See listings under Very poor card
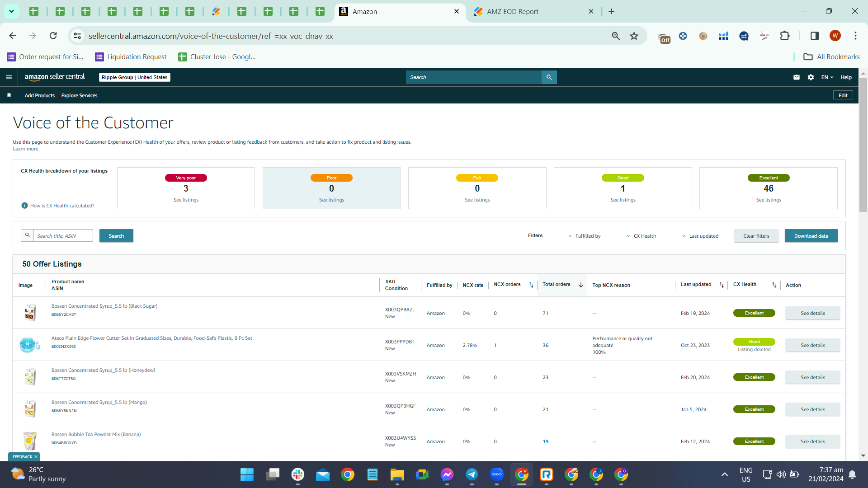This screenshot has height=488, width=868. click(186, 200)
